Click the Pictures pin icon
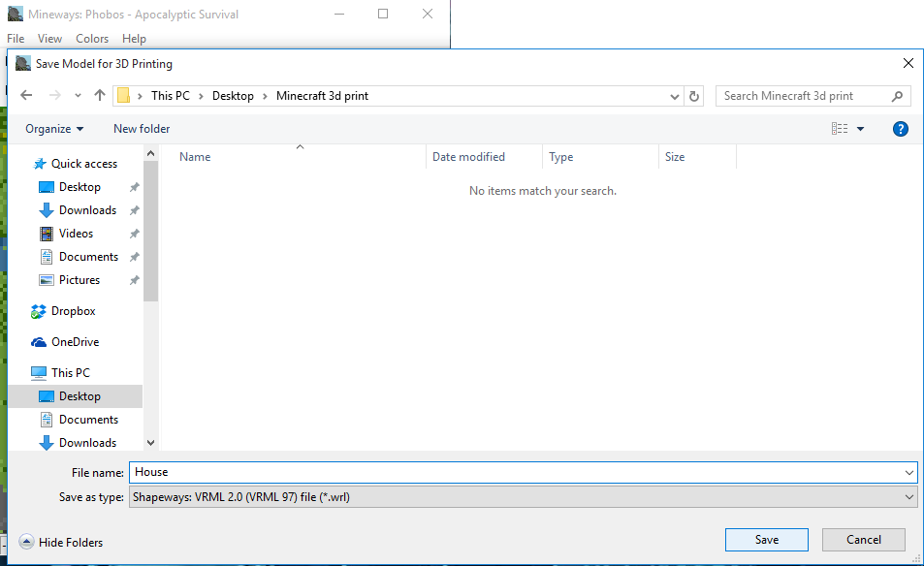Screen dimensions: 924x566 click(x=135, y=280)
